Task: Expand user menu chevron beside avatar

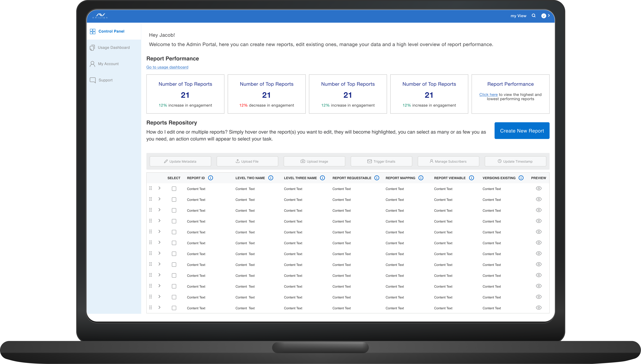Action: point(549,16)
